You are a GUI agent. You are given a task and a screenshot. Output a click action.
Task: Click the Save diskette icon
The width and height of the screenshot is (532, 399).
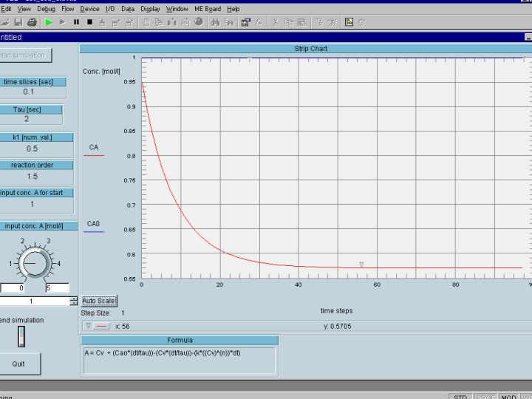tap(18, 22)
